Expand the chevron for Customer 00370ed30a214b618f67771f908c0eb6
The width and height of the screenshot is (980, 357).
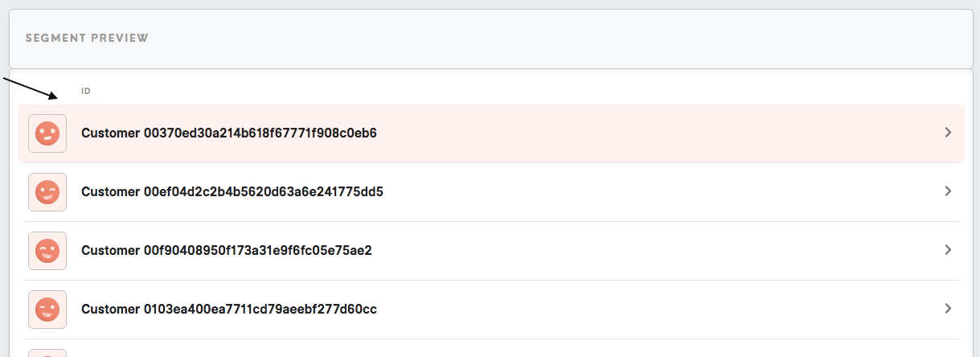click(x=948, y=133)
